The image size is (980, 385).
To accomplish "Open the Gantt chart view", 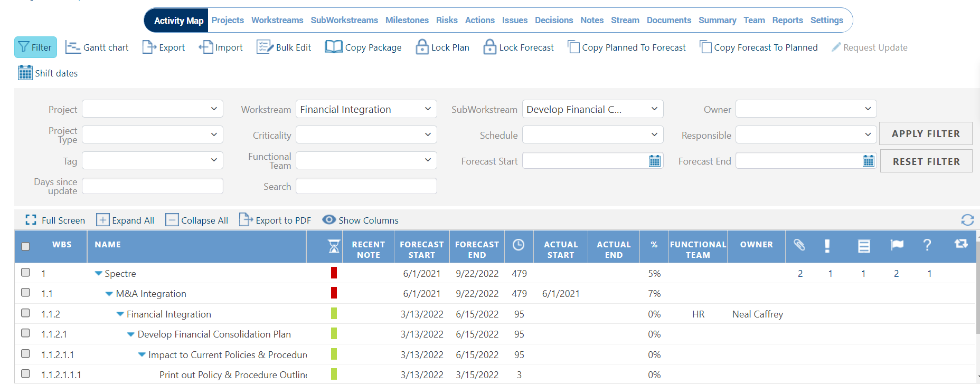I will 97,47.
